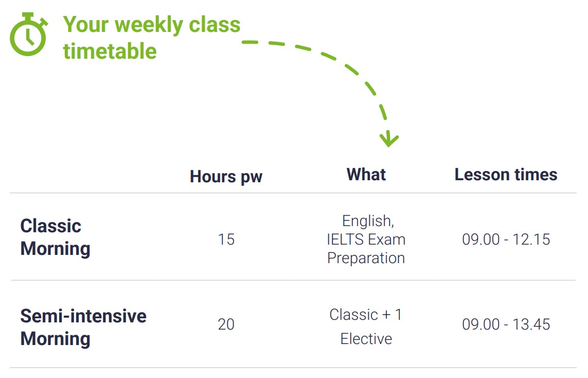Click the 09.00 - 12.15 lesson time
The height and width of the screenshot is (378, 588).
pyautogui.click(x=506, y=239)
